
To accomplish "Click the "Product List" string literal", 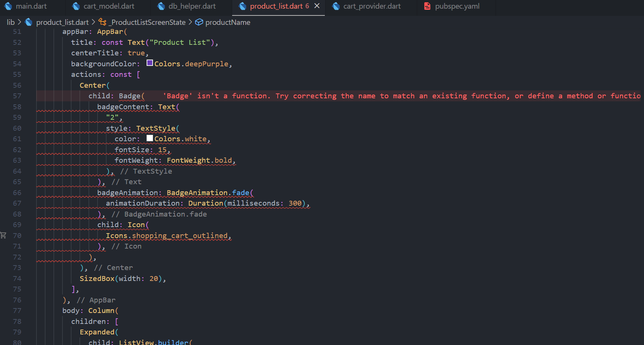I will 180,43.
